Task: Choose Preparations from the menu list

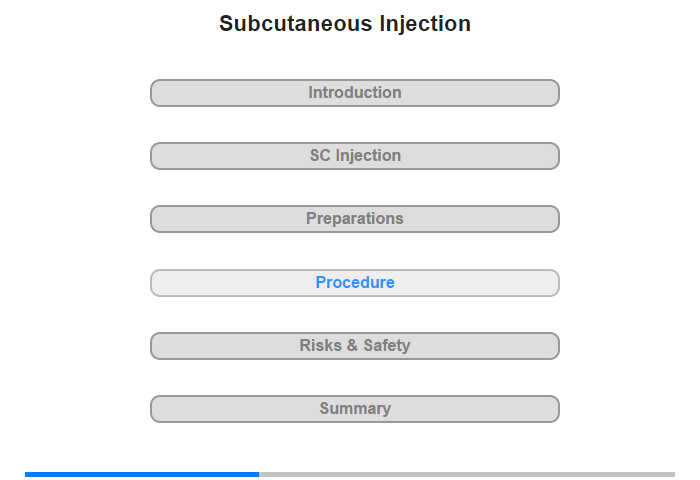Action: coord(355,219)
